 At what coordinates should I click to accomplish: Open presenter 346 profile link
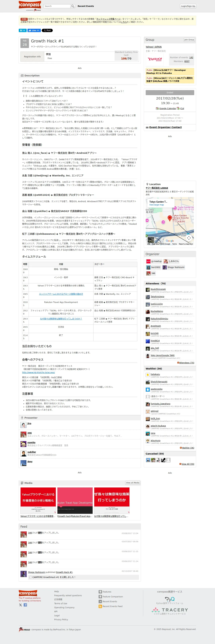[x=29, y=433]
